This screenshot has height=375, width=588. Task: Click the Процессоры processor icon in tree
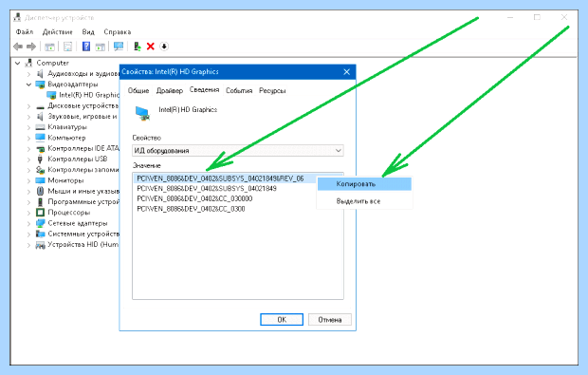click(x=40, y=213)
